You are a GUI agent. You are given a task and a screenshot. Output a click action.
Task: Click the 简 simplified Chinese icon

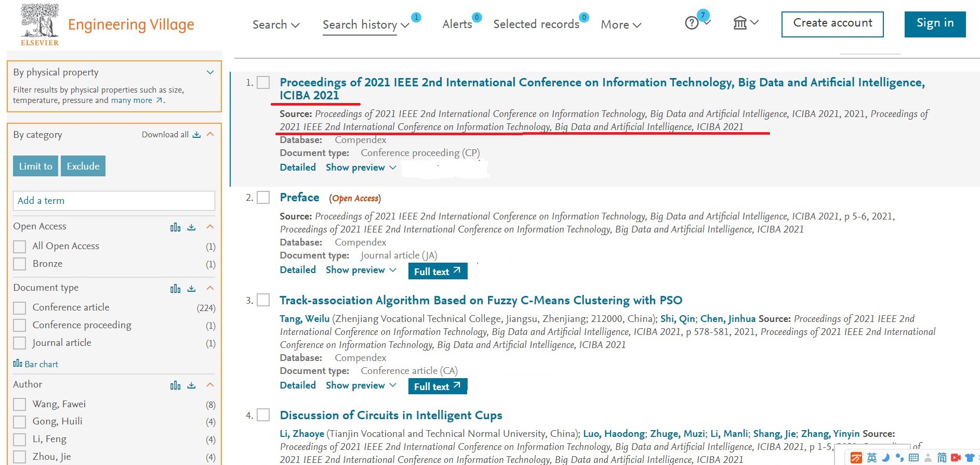click(x=942, y=458)
